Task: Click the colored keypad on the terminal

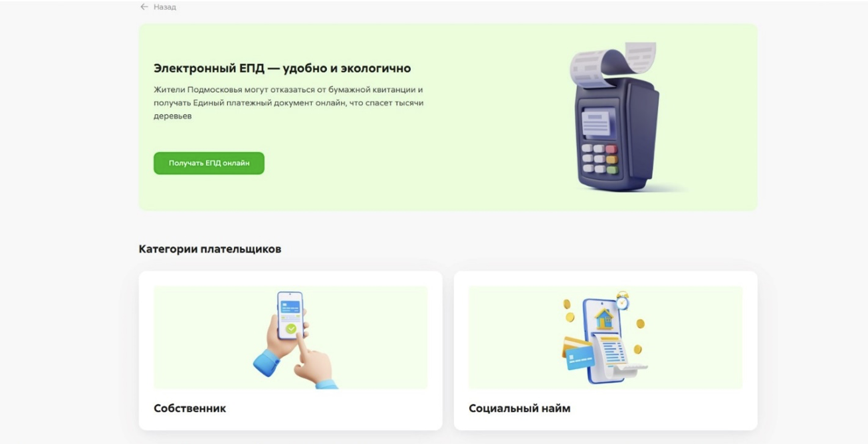Action: [x=600, y=159]
